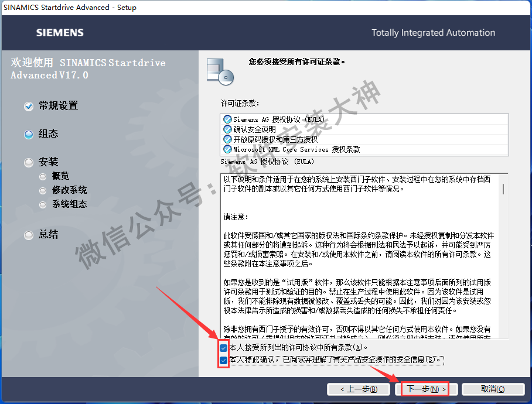Click the 修改系统 sub-step label
532x404 pixels.
(70, 190)
